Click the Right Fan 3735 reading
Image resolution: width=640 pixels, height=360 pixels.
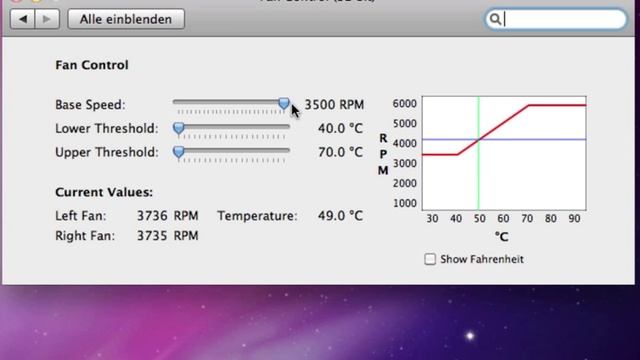point(168,236)
